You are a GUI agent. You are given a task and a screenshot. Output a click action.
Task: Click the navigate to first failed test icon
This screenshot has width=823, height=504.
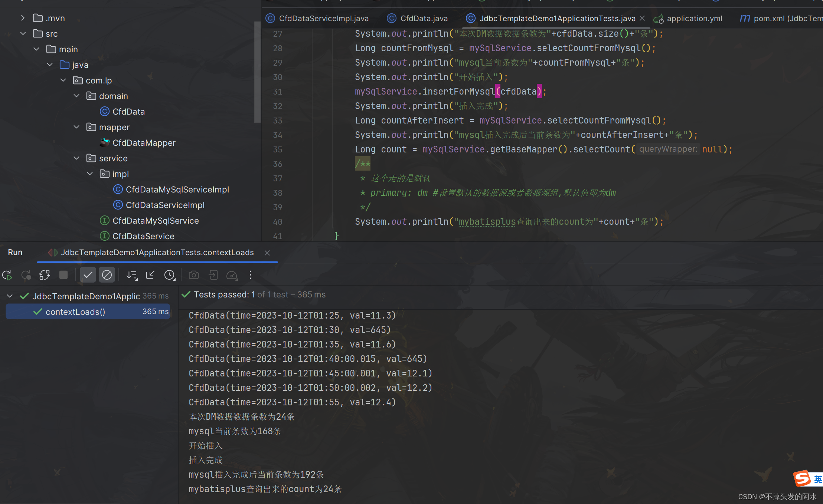[x=150, y=275]
